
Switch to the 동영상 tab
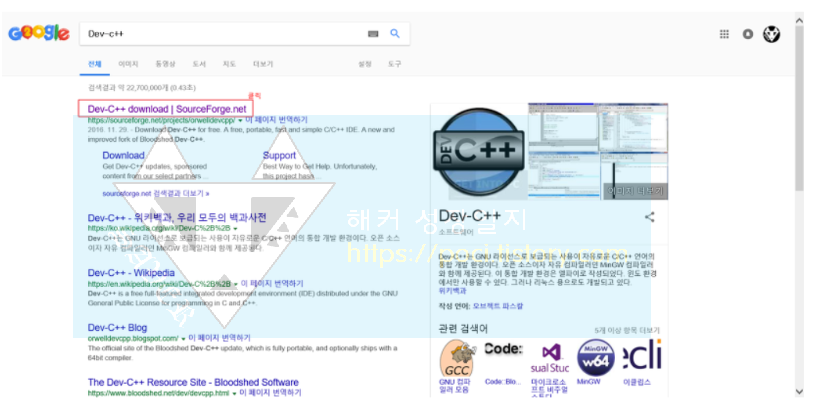(165, 64)
